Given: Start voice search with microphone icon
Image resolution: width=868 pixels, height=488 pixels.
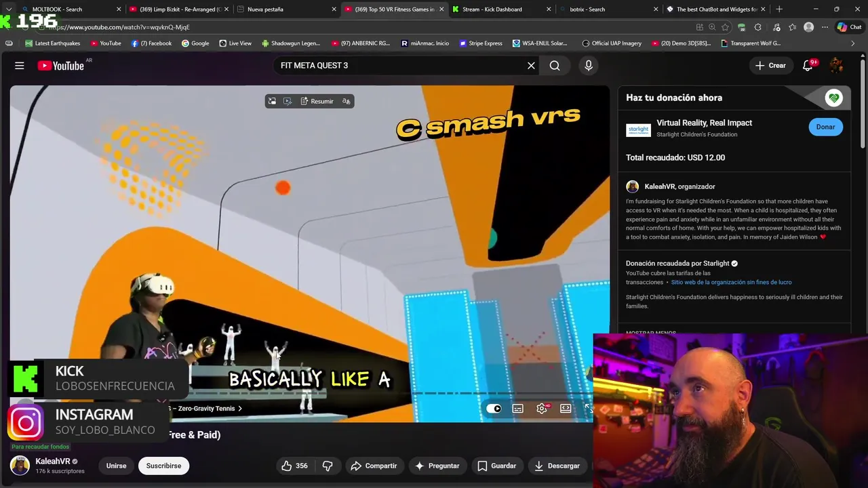Looking at the screenshot, I should click(589, 66).
